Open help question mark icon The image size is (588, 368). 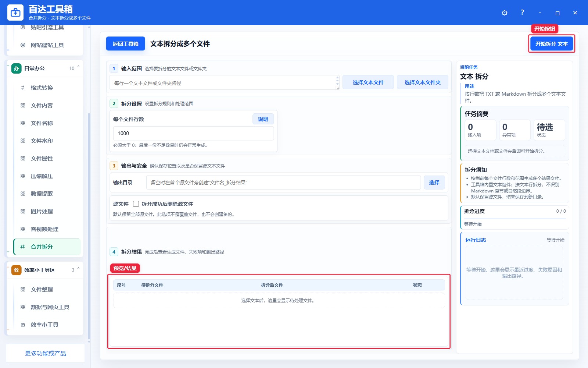(522, 13)
